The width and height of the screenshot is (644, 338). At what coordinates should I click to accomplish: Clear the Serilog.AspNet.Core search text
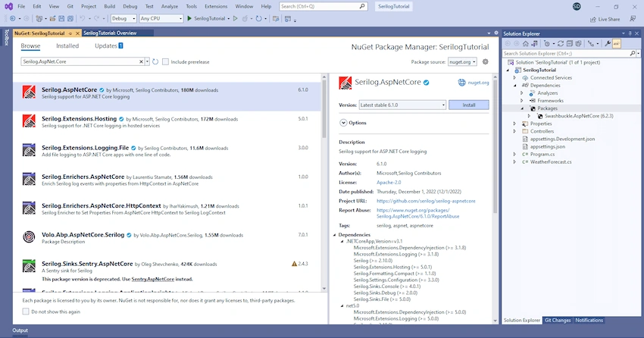coord(141,61)
